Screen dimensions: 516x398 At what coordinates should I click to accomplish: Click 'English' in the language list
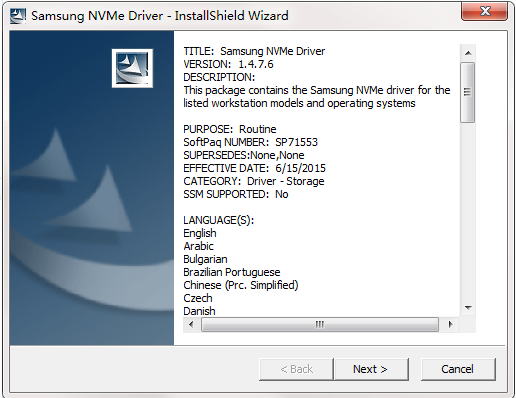[200, 233]
